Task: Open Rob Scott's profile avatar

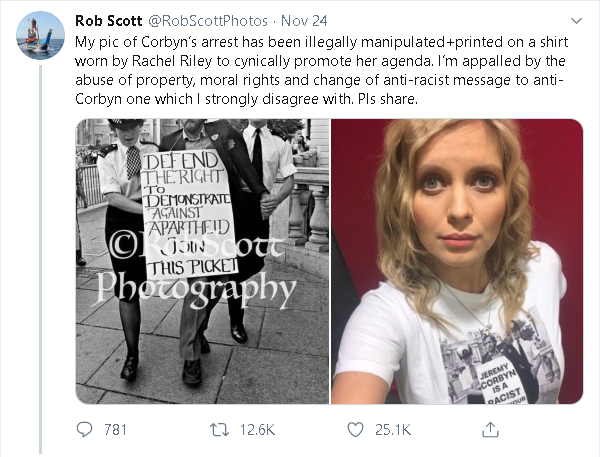Action: click(x=38, y=39)
